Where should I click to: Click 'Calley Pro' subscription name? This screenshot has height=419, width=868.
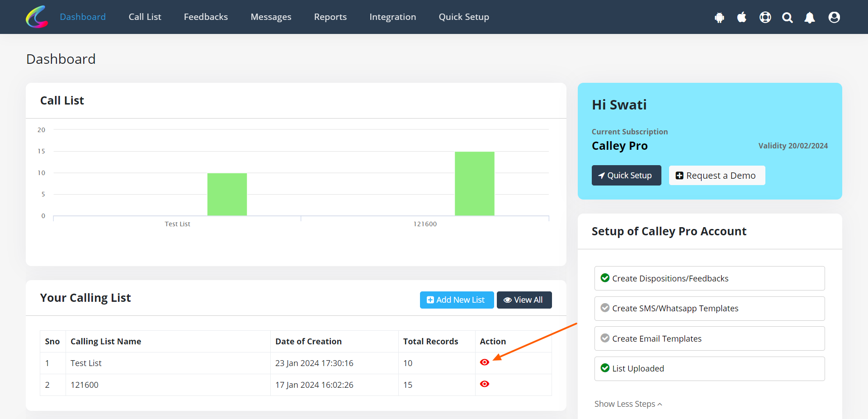click(x=620, y=146)
